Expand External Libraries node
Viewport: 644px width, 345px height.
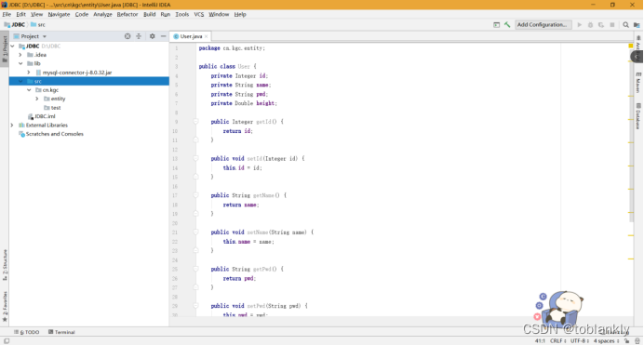pos(12,126)
